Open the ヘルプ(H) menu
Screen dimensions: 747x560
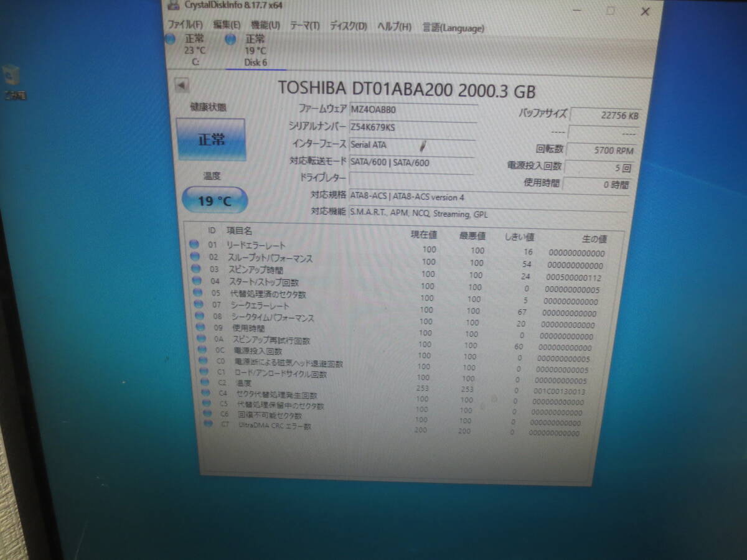395,26
